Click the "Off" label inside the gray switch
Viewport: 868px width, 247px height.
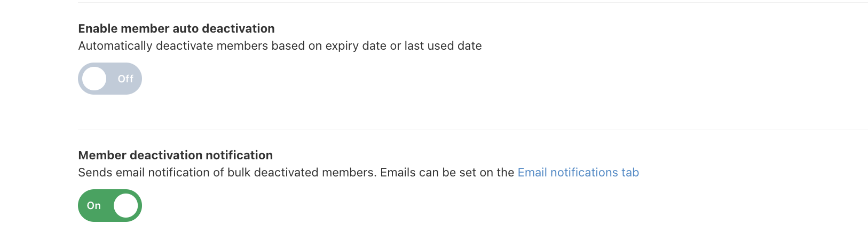(x=125, y=79)
